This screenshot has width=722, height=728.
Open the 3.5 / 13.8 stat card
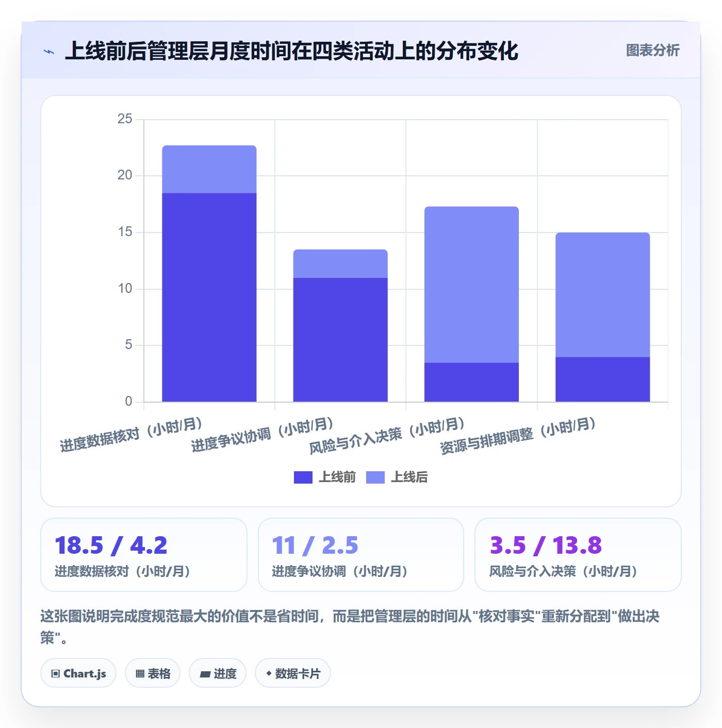coord(578,555)
